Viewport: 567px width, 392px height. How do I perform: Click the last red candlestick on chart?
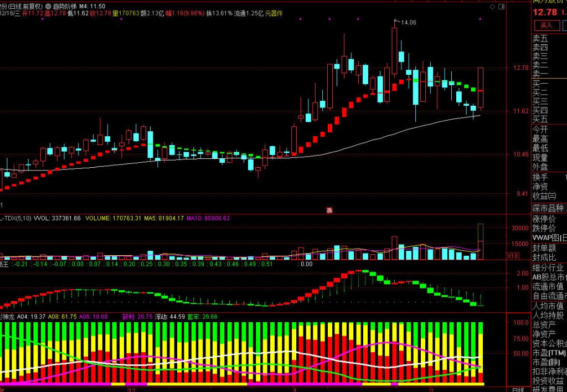[x=481, y=89]
